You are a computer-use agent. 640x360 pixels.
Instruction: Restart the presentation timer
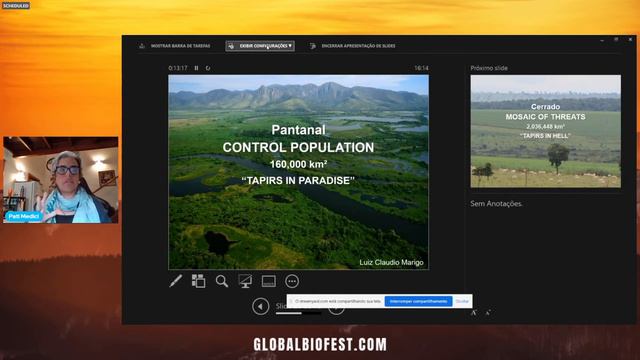tap(208, 68)
